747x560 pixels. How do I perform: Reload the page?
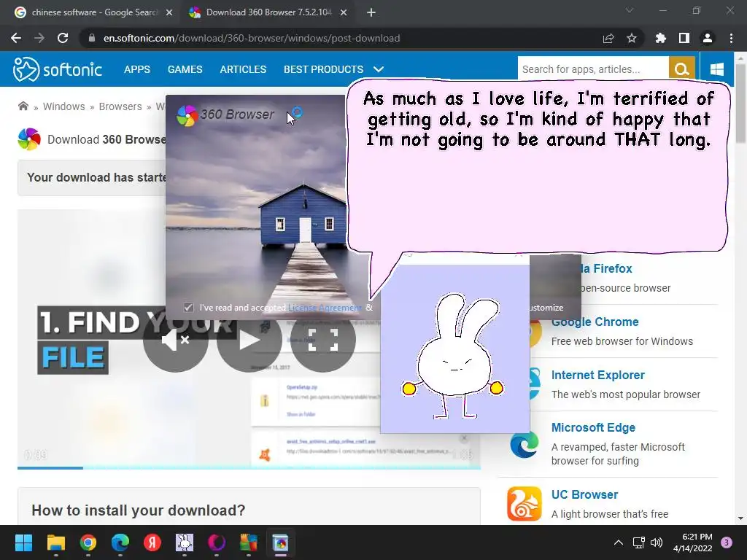click(x=63, y=38)
